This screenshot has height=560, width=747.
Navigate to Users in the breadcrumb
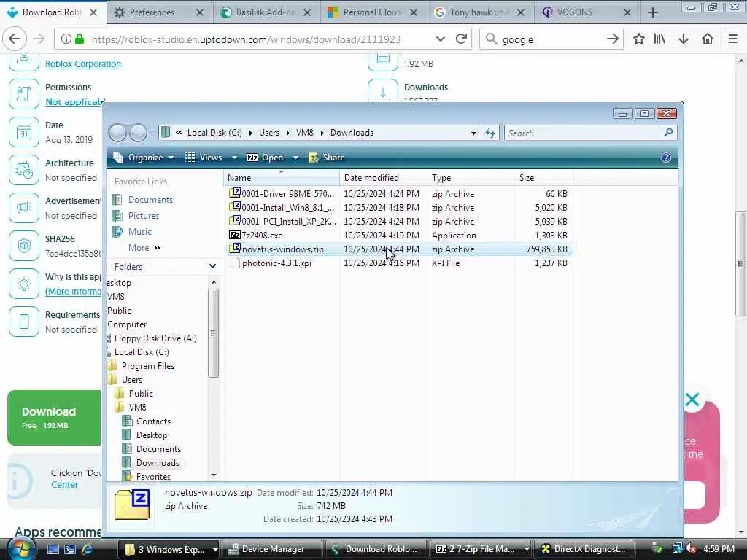click(268, 133)
